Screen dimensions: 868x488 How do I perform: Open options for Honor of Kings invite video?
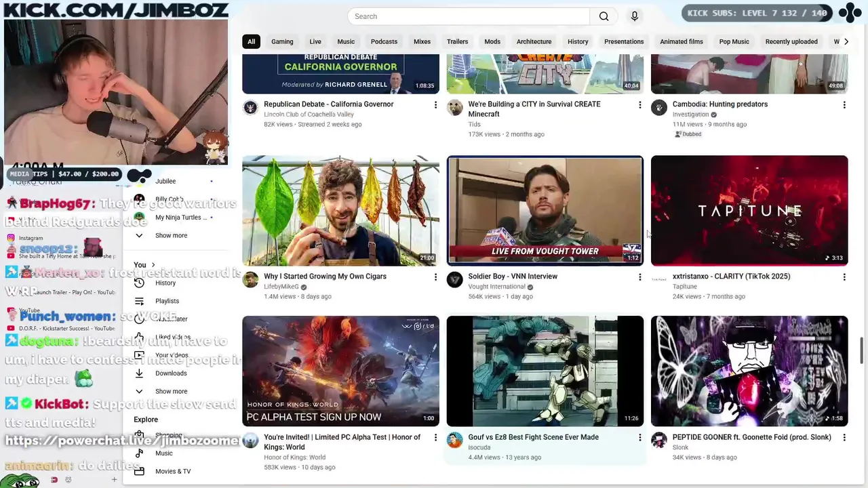435,438
